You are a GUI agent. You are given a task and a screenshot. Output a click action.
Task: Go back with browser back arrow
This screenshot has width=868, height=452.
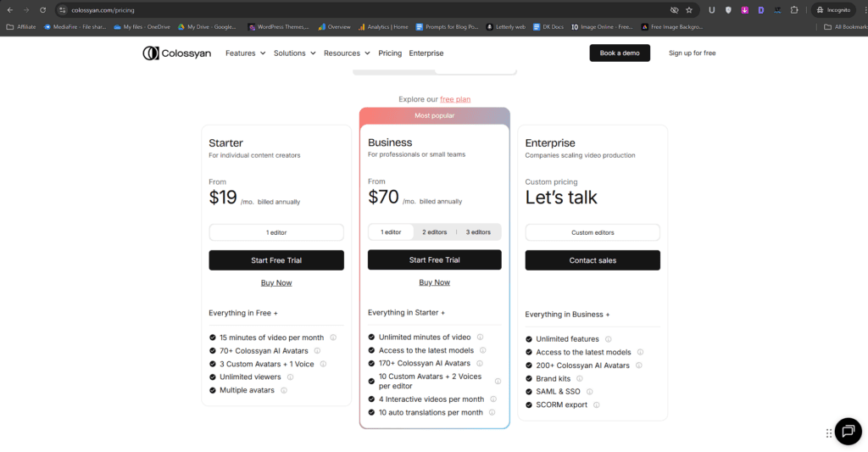pos(10,10)
